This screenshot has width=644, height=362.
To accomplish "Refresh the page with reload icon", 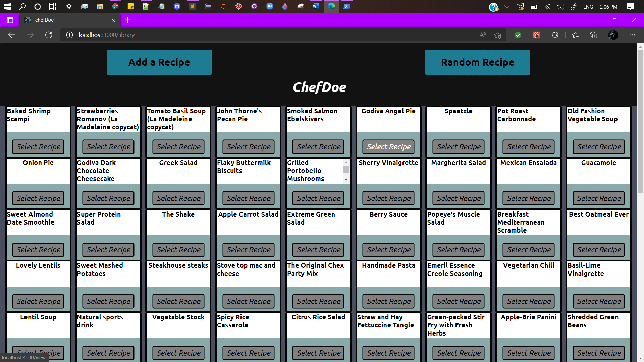I will [x=49, y=35].
